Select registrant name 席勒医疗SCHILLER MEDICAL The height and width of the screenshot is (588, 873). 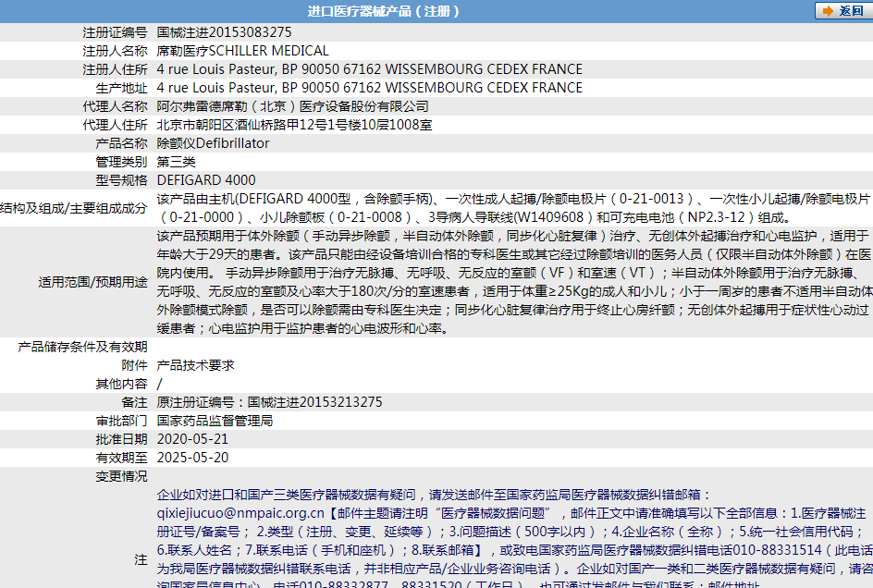(x=242, y=51)
